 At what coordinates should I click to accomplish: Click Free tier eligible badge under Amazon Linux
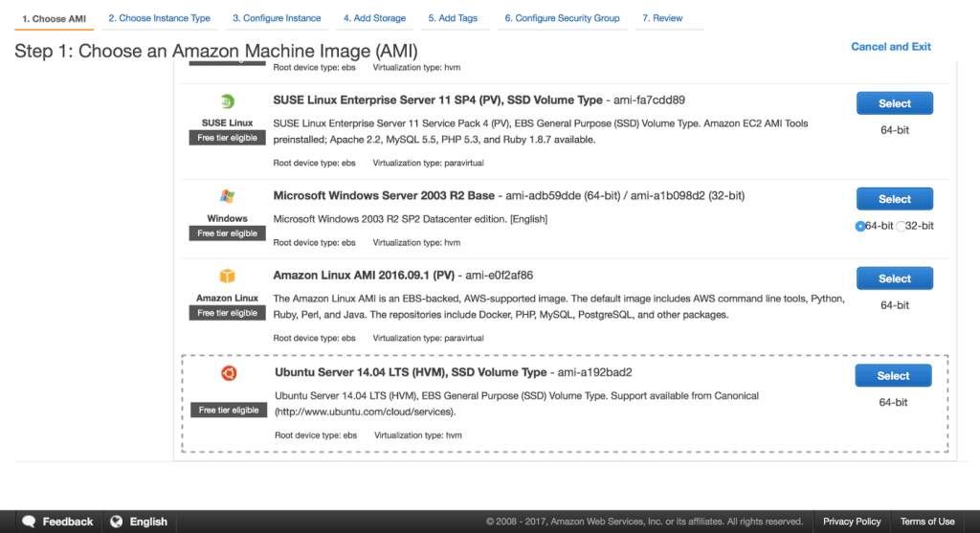tap(228, 313)
